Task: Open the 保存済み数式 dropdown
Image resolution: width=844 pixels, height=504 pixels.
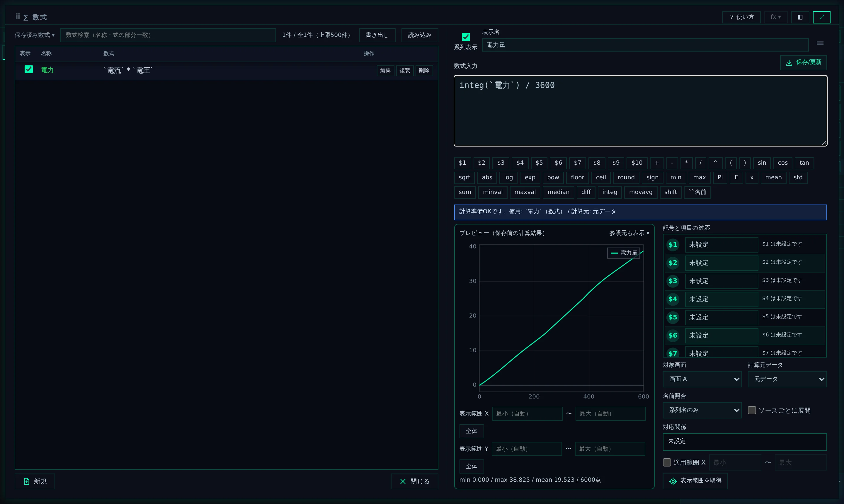Action: pyautogui.click(x=34, y=35)
